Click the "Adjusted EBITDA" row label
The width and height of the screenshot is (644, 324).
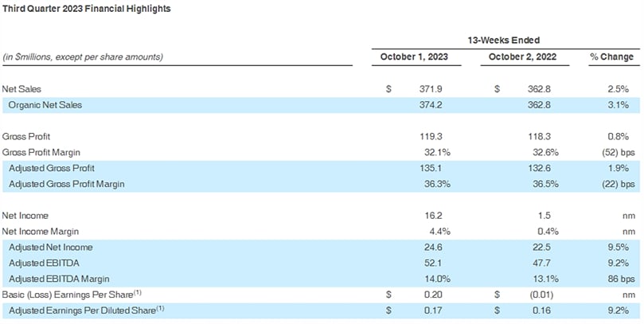pyautogui.click(x=44, y=263)
